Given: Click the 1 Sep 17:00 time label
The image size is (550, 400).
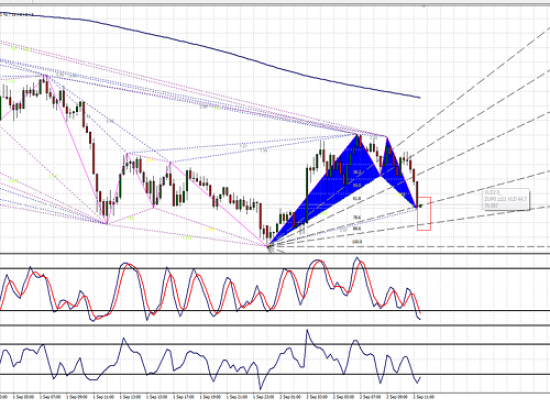Looking at the screenshot, I should click(x=183, y=397).
